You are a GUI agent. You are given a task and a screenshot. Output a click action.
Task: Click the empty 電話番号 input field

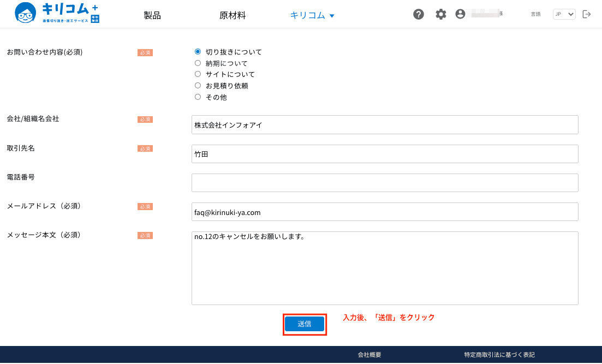385,183
